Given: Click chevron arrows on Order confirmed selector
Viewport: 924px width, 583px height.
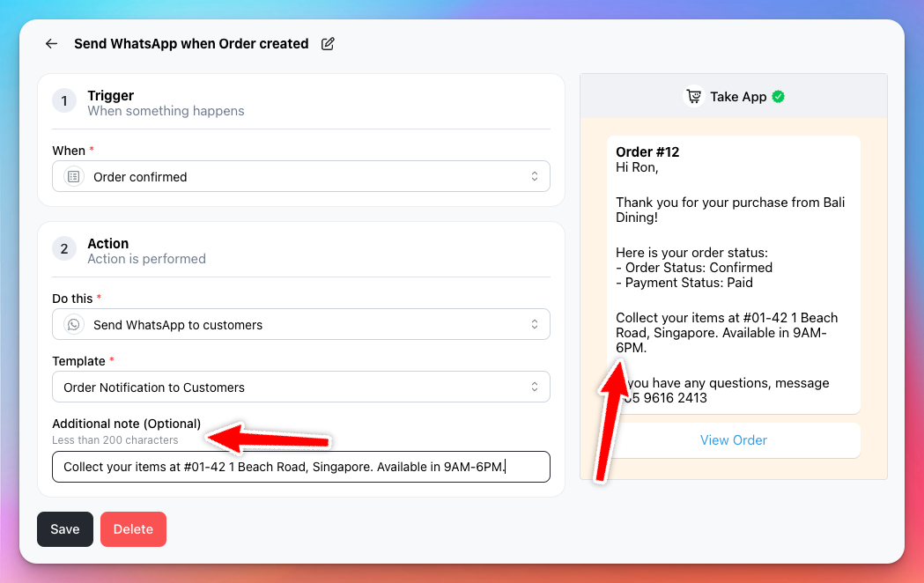Looking at the screenshot, I should point(535,176).
